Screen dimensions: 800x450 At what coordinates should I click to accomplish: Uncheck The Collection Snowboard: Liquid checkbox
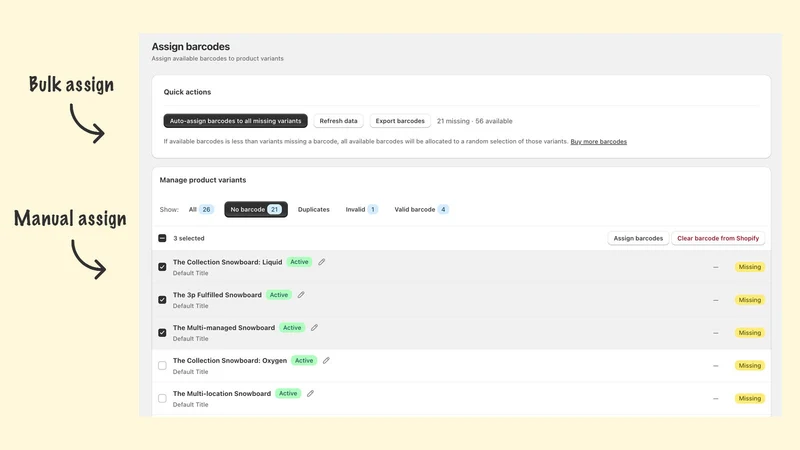[162, 267]
